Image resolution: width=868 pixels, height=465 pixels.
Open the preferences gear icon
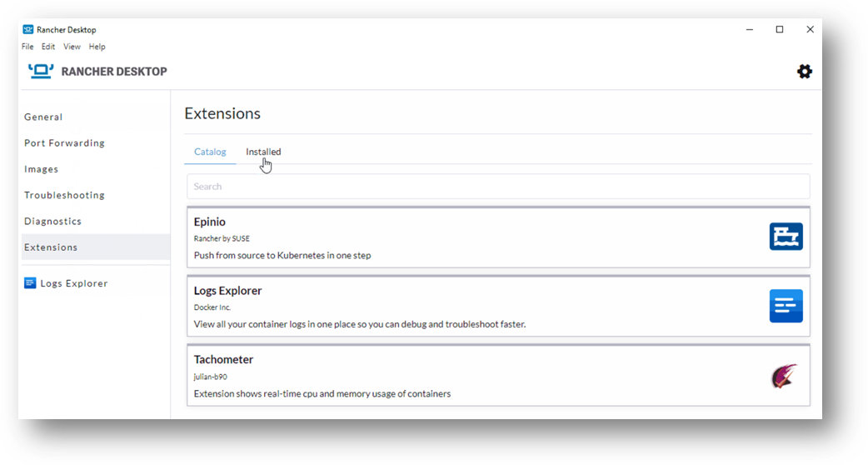805,72
